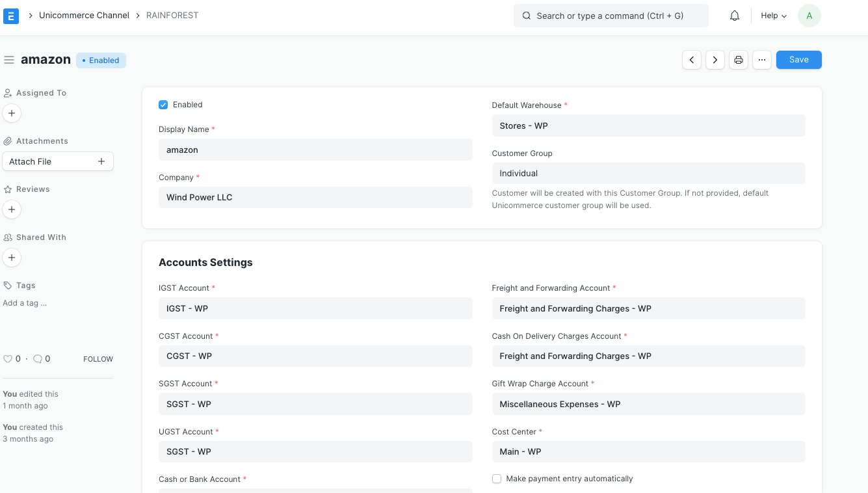The width and height of the screenshot is (868, 493).
Task: Print the amazon channel document
Action: tap(738, 59)
